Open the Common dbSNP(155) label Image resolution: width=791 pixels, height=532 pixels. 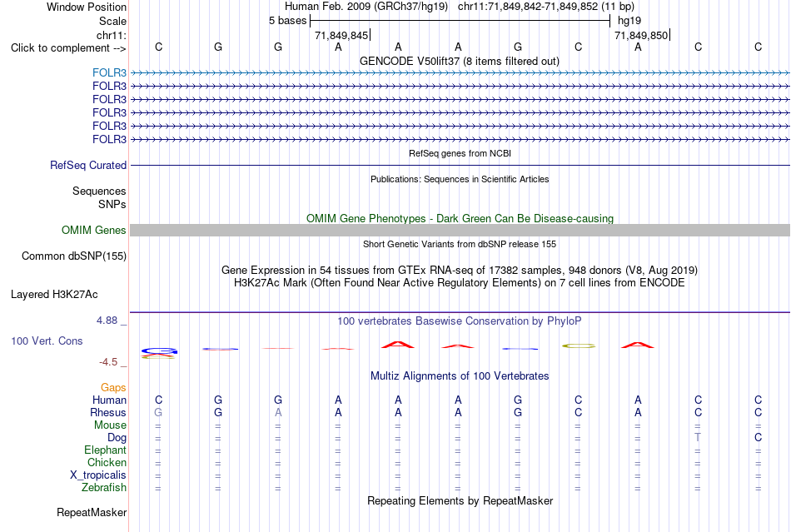[x=74, y=256]
